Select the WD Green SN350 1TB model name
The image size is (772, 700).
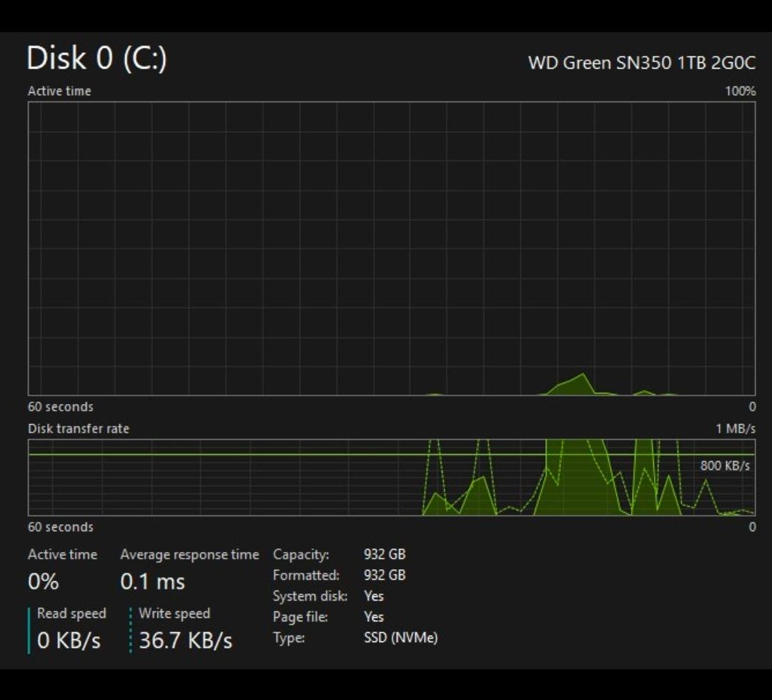tap(641, 63)
